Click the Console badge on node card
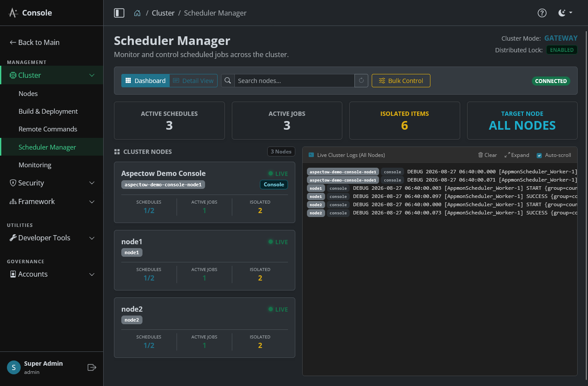 tap(274, 185)
